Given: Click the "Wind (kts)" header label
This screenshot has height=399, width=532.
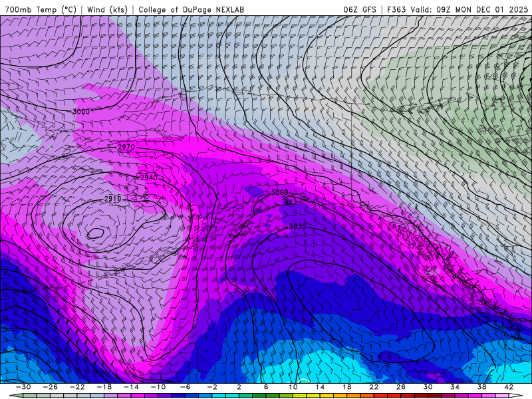Looking at the screenshot, I should (x=107, y=9).
